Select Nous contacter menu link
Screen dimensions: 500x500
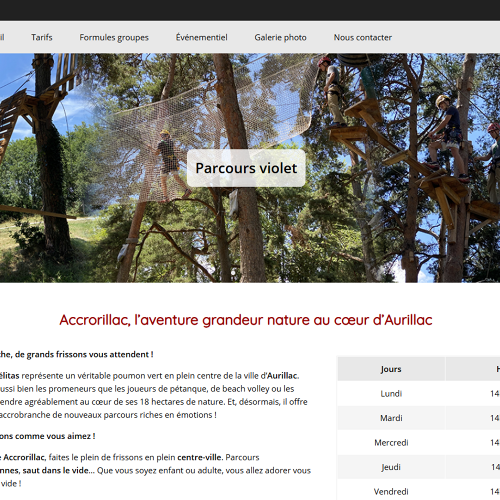363,37
